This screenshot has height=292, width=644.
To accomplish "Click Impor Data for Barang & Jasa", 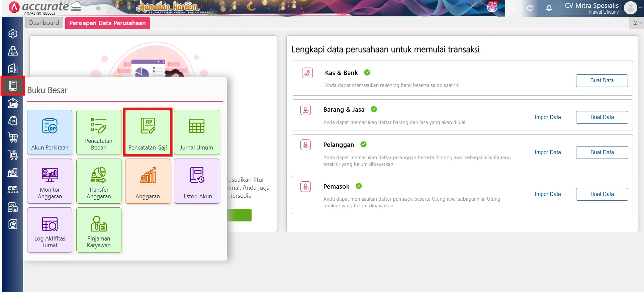I will (548, 117).
